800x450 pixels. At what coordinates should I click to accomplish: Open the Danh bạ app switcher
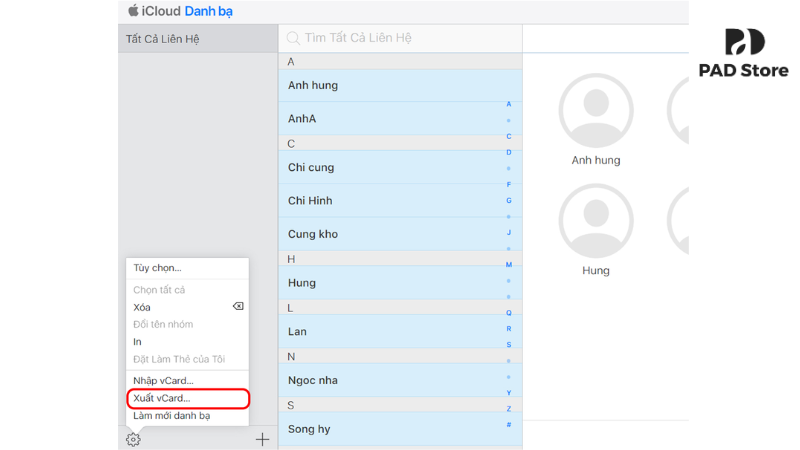click(x=209, y=11)
